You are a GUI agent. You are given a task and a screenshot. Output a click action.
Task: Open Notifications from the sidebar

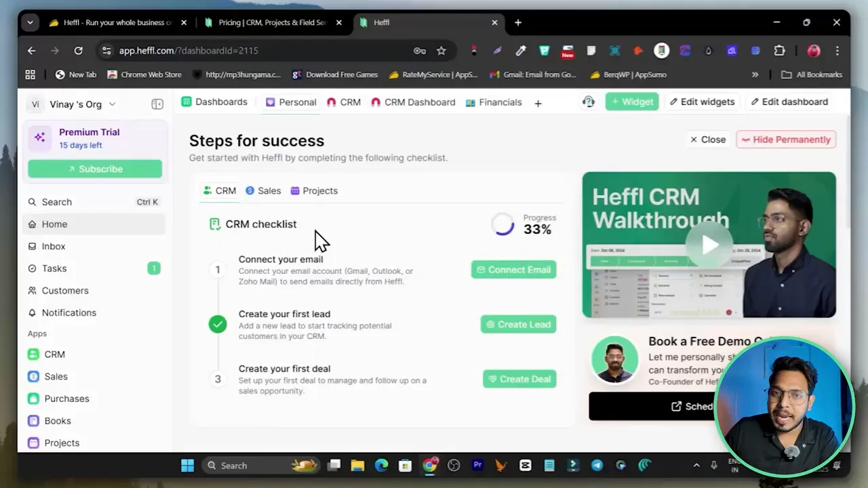click(x=68, y=312)
